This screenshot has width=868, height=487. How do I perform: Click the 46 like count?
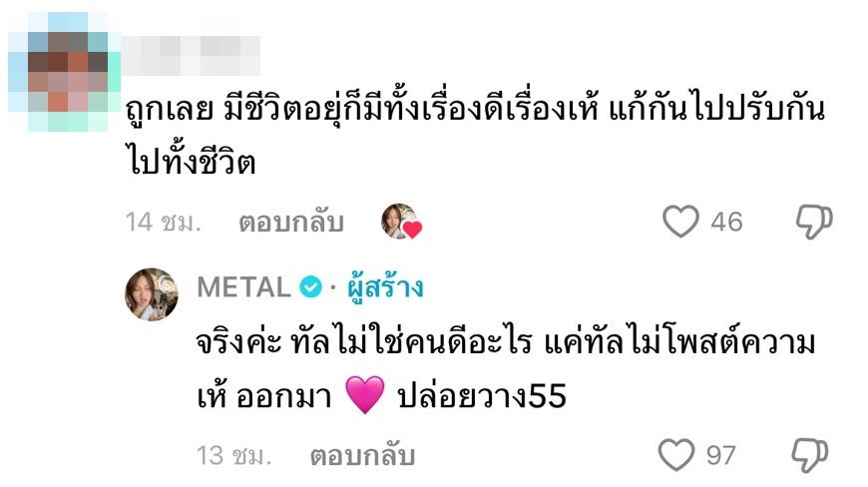click(726, 222)
